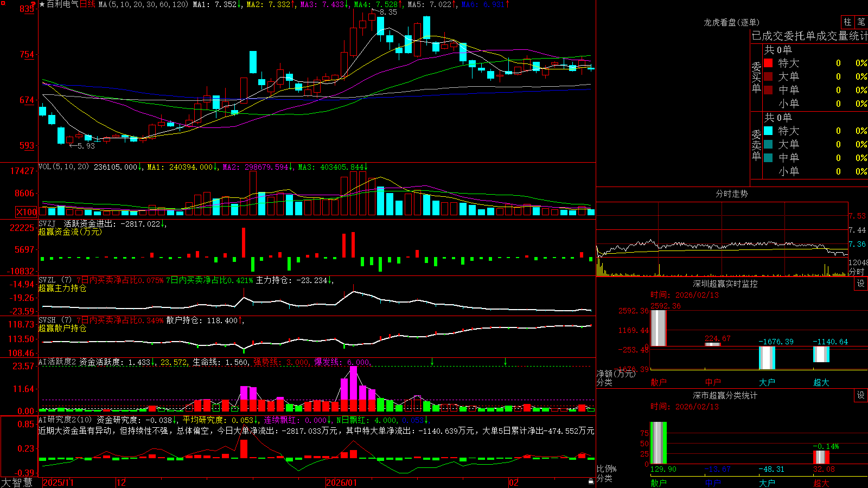
Task: Click the MA(5,10,20,30,60,120) parameter label
Action: click(x=143, y=4)
